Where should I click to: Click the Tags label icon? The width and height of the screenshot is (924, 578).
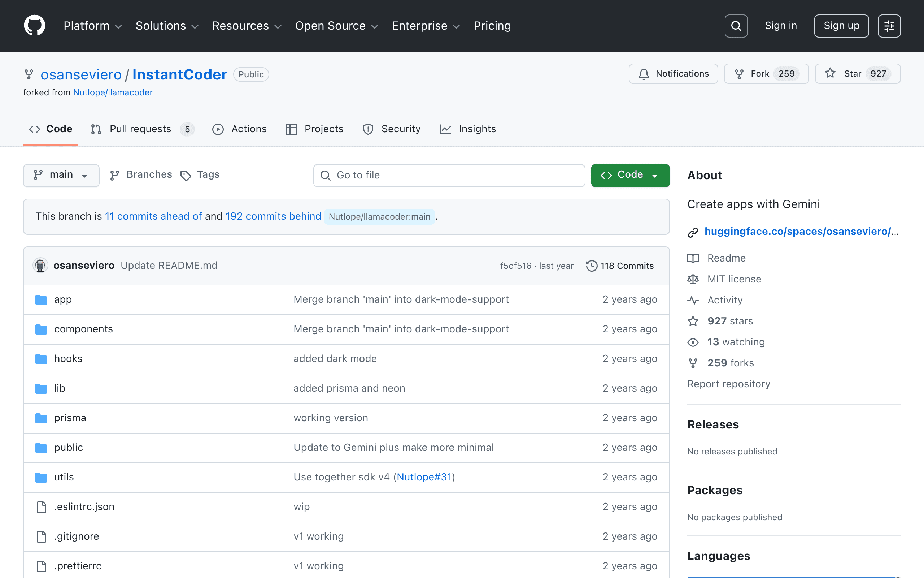click(x=186, y=176)
